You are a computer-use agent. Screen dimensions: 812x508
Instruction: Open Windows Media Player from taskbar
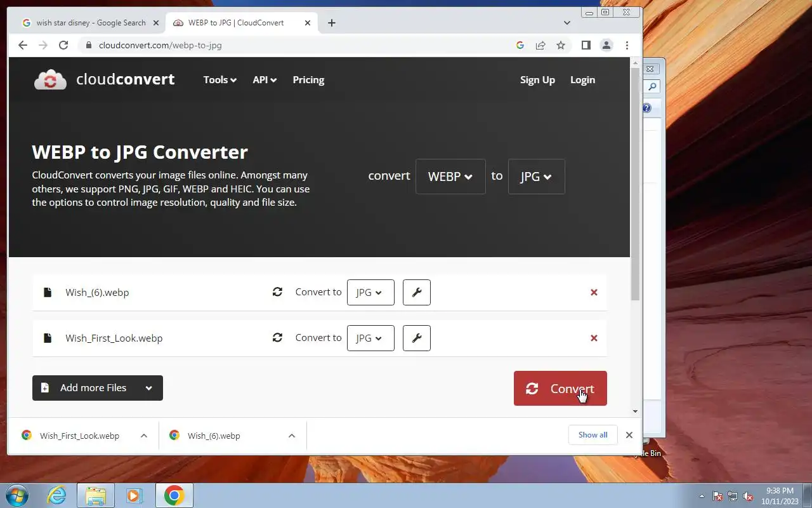pos(134,495)
